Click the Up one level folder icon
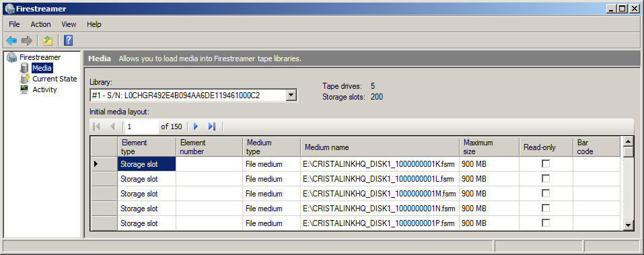This screenshot has width=644, height=255. click(48, 40)
